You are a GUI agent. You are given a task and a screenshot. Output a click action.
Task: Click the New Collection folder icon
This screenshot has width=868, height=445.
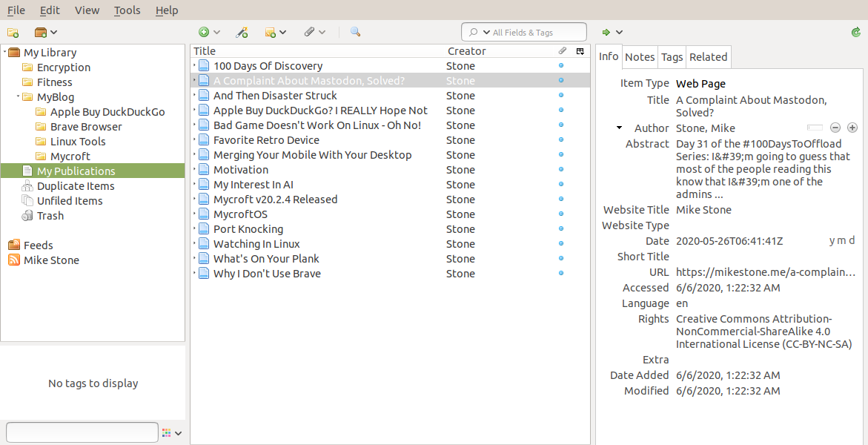(13, 33)
